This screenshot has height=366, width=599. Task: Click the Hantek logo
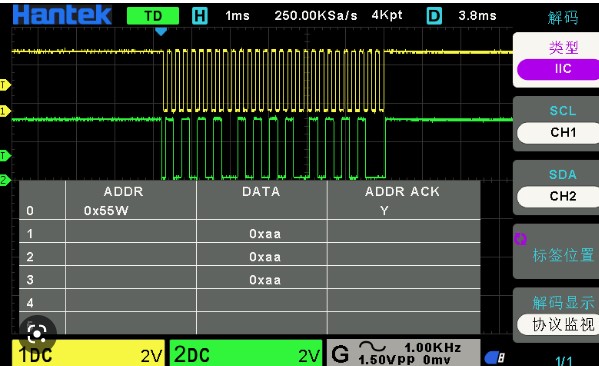62,15
